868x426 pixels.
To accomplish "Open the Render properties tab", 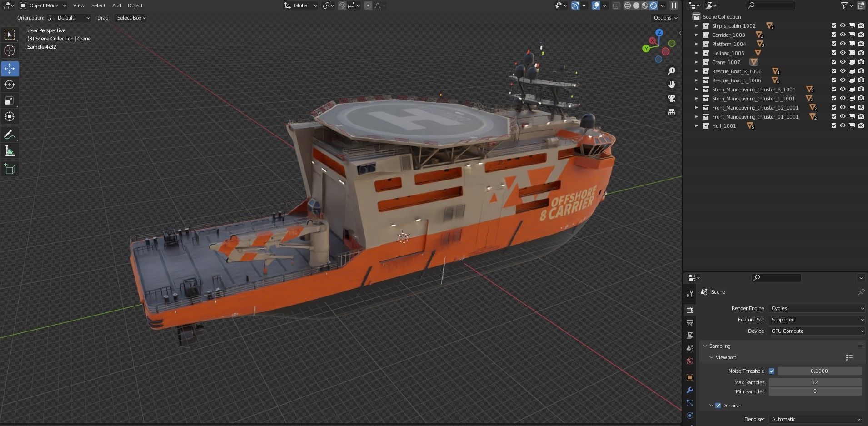I will 690,310.
